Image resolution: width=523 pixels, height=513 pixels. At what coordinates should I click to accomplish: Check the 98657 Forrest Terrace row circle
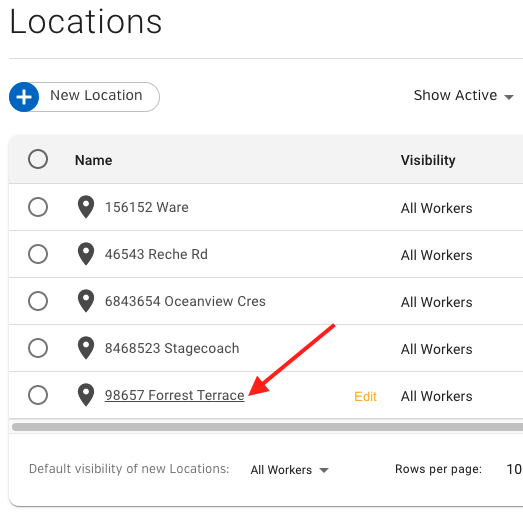[38, 395]
